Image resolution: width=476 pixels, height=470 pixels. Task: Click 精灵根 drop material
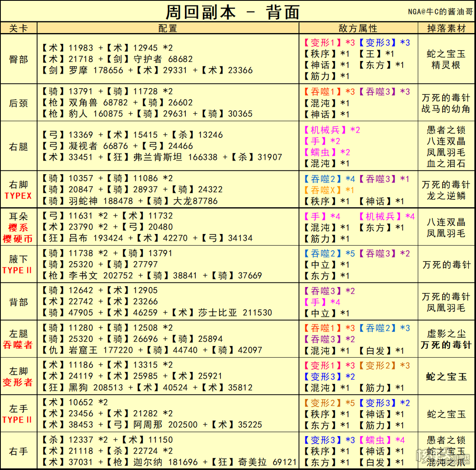(446, 65)
